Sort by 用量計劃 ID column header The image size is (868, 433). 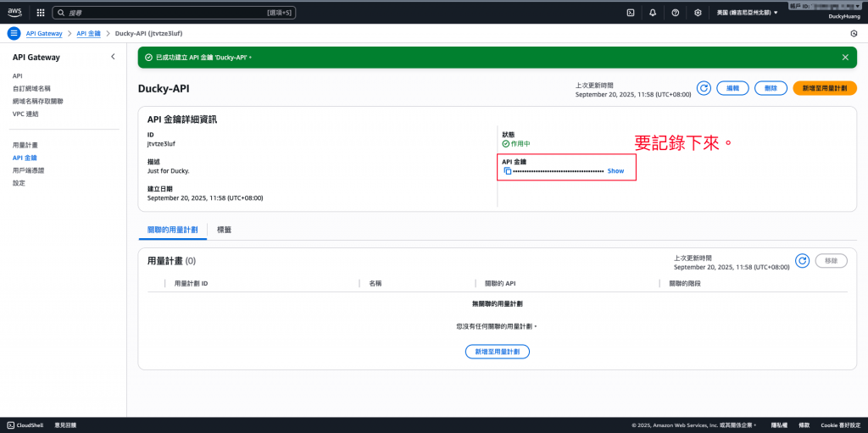click(191, 284)
